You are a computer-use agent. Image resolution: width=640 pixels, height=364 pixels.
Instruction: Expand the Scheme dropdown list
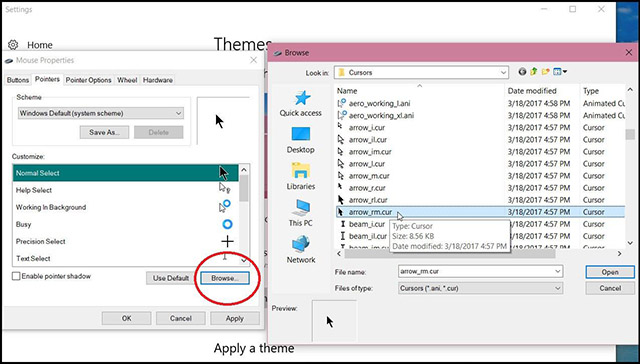pyautogui.click(x=101, y=113)
